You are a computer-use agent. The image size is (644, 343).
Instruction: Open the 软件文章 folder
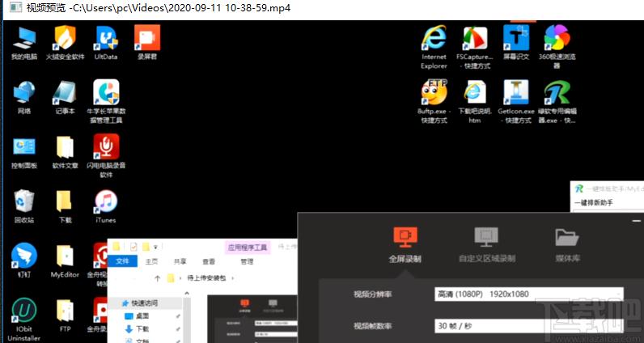(x=65, y=152)
